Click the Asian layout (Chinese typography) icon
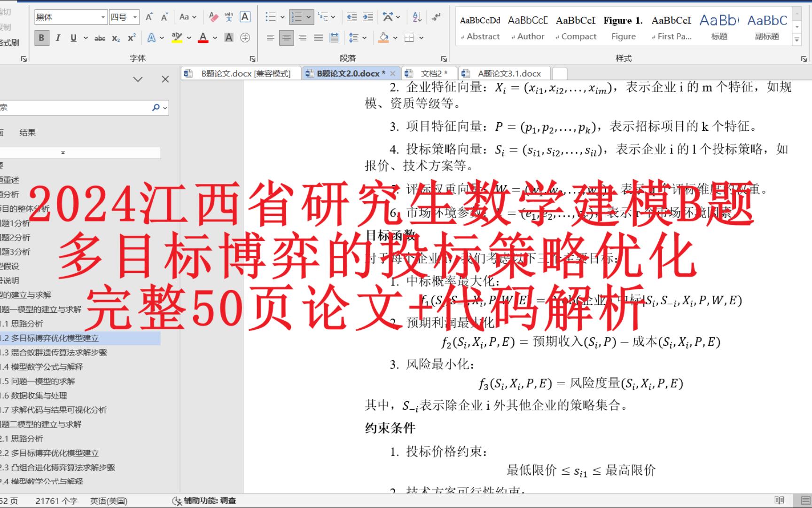Image resolution: width=812 pixels, height=508 pixels. click(x=388, y=17)
